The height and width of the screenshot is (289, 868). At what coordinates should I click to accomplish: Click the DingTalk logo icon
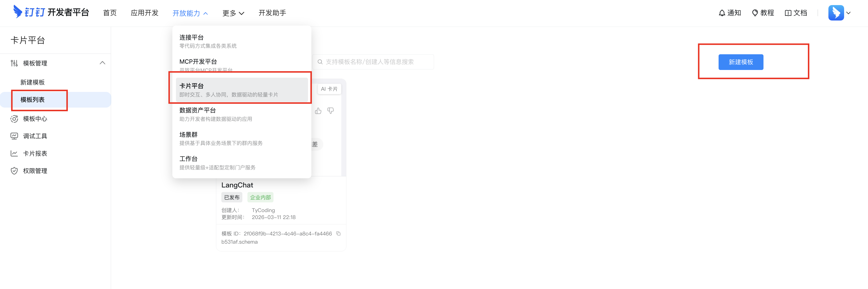pyautogui.click(x=18, y=12)
